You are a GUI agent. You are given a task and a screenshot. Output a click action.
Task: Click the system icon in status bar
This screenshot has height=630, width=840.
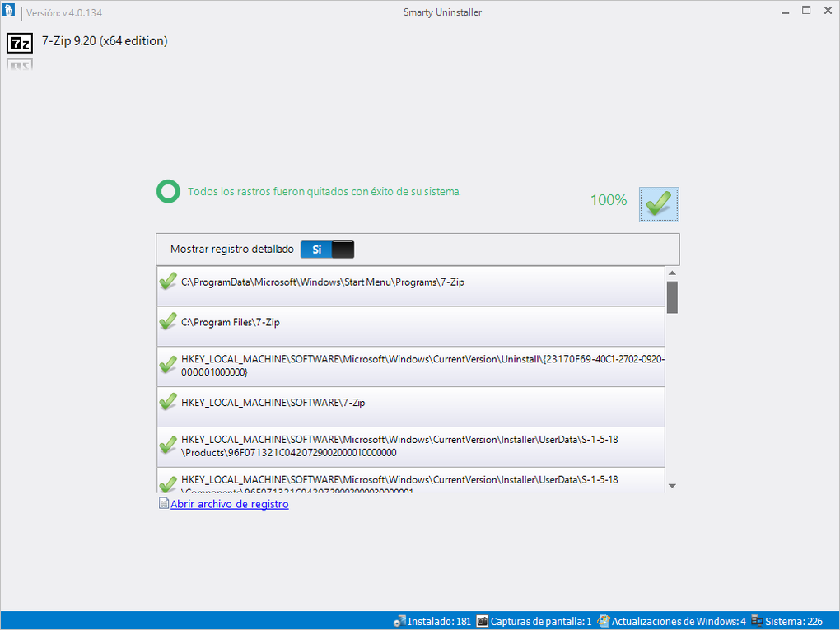(757, 621)
